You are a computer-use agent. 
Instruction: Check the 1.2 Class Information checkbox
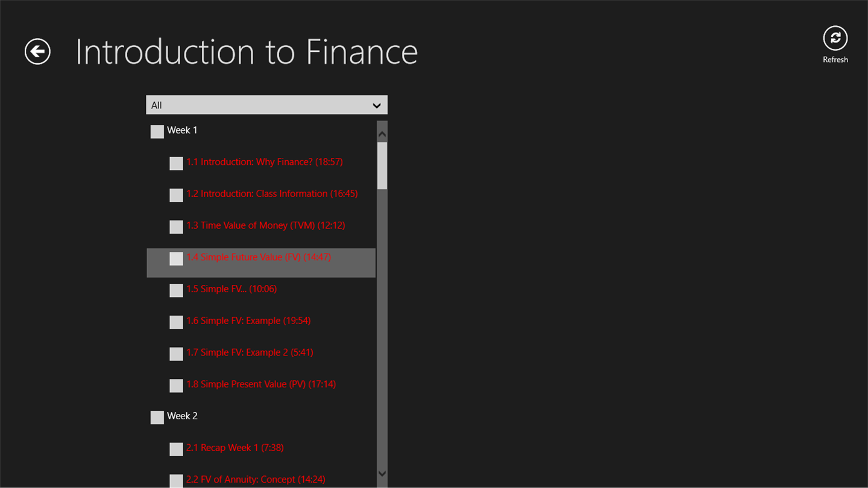(x=176, y=195)
